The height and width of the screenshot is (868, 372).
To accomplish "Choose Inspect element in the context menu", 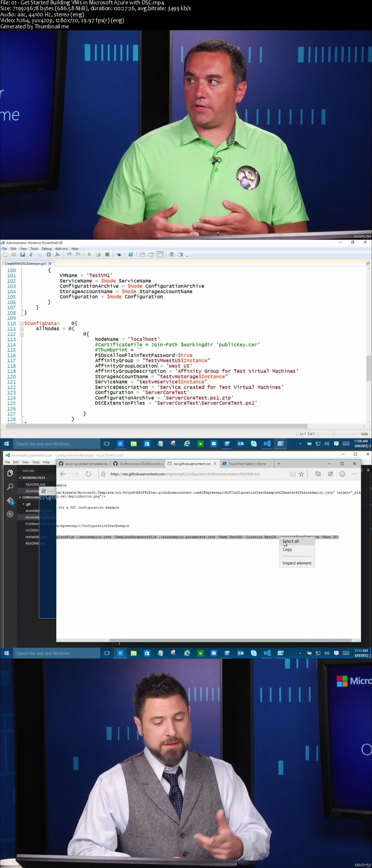I will pos(297,563).
